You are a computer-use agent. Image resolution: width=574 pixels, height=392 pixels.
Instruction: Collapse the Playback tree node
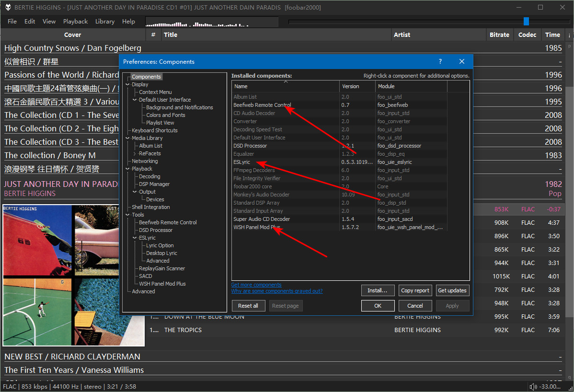tap(128, 168)
